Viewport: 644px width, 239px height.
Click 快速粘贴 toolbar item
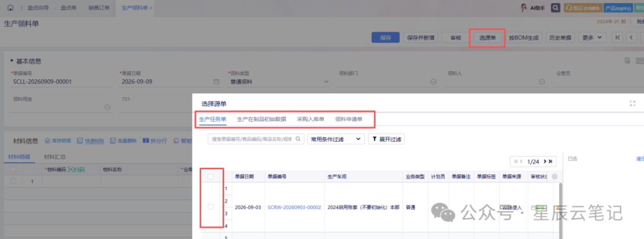[x=91, y=141]
